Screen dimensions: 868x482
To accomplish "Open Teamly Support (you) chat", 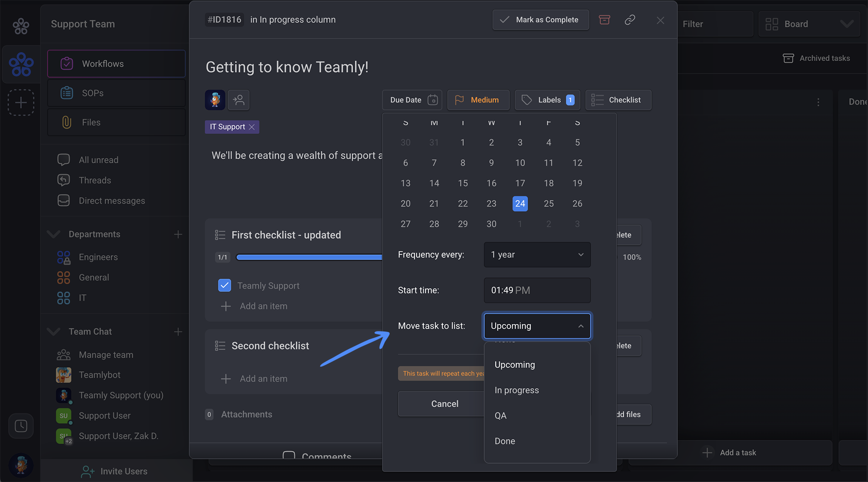I will point(121,395).
